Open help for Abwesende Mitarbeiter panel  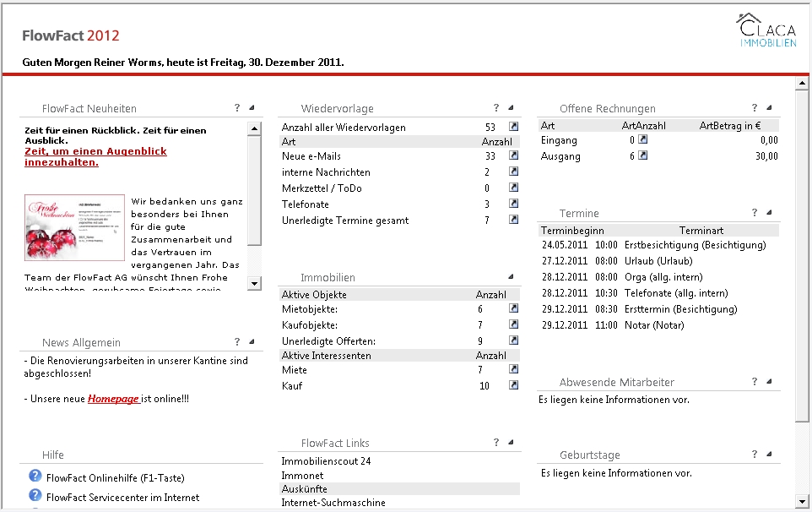(755, 381)
